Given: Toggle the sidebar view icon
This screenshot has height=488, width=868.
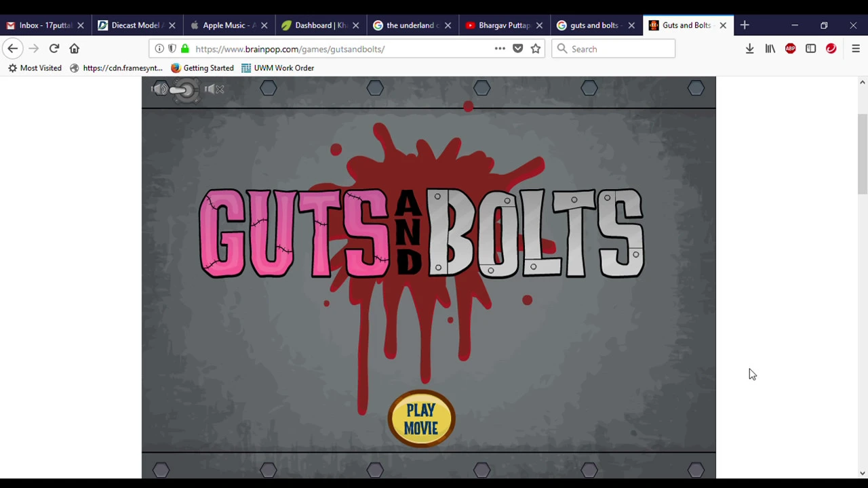Looking at the screenshot, I should click(x=811, y=49).
